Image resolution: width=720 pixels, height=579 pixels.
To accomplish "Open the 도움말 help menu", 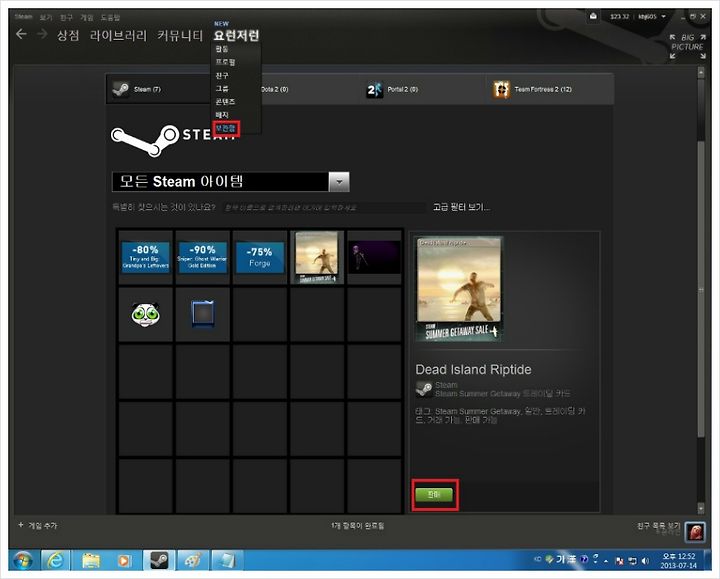I will coord(110,17).
